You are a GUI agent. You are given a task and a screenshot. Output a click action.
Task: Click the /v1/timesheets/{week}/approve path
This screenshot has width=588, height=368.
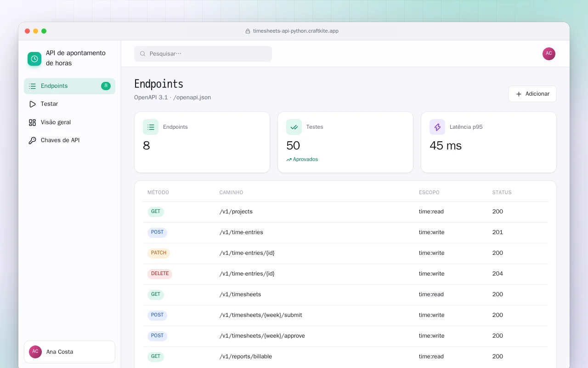pos(262,336)
